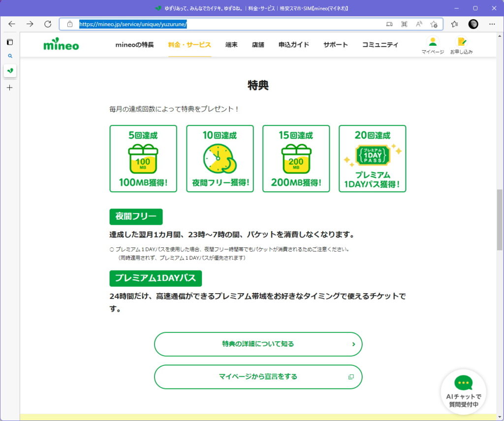The height and width of the screenshot is (421, 504).
Task: Minimize the browser window
Action: pyautogui.click(x=456, y=8)
